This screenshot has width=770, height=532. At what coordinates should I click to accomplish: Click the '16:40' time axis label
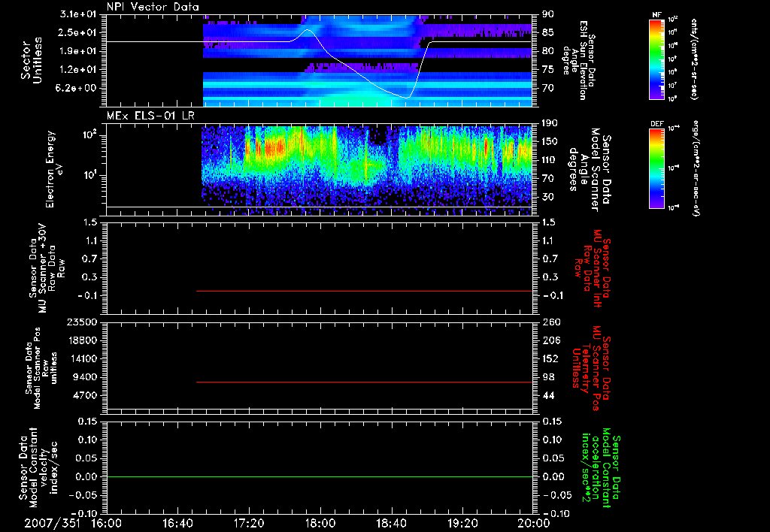click(177, 523)
